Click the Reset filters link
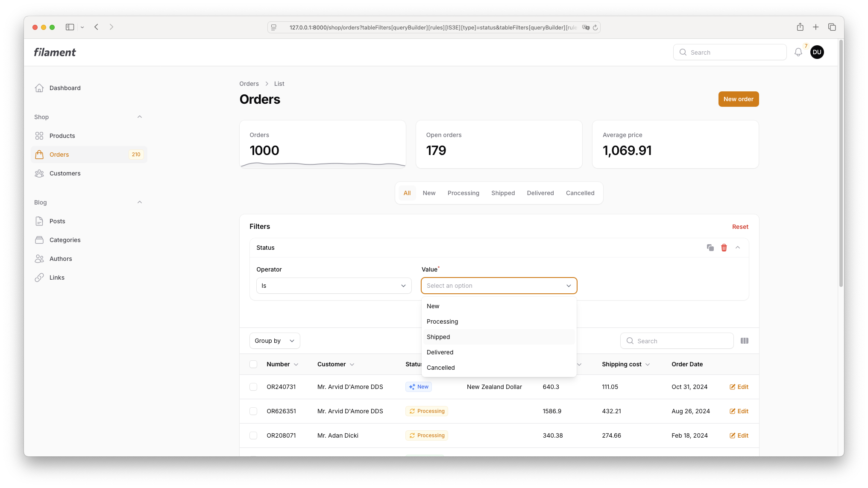The image size is (868, 488). [x=740, y=227]
